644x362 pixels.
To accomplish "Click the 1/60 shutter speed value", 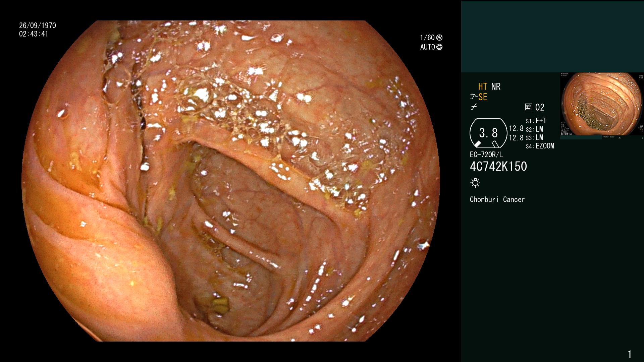I will click(427, 38).
